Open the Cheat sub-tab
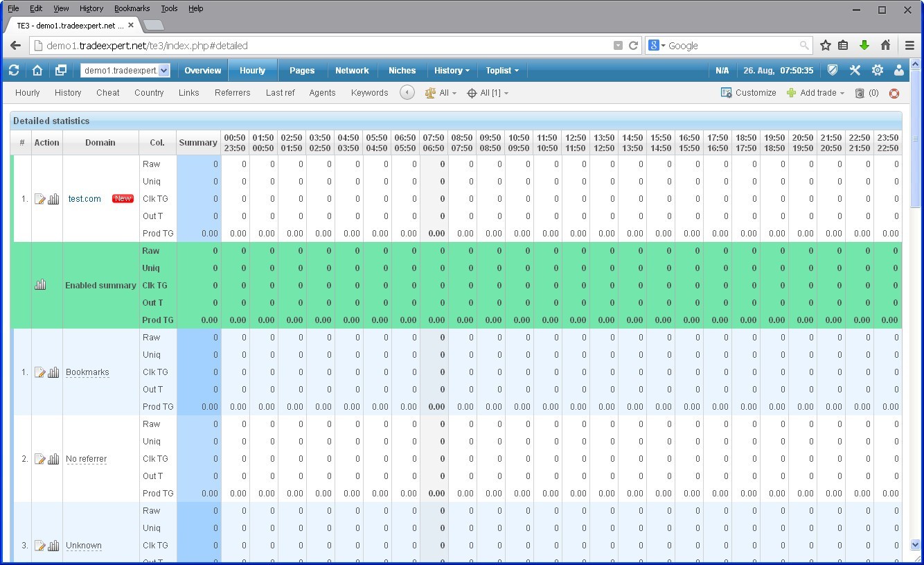This screenshot has width=924, height=565. coord(108,93)
